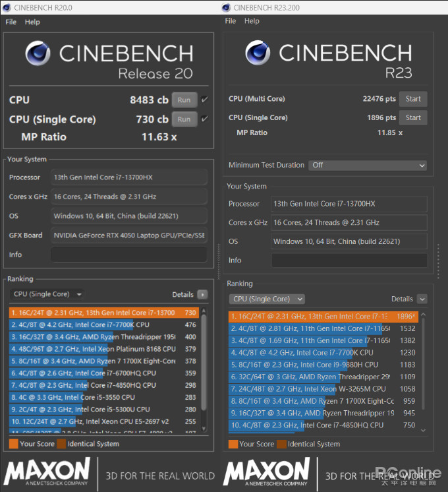
Task: Click the orange Your Score swatch in R23
Action: [233, 445]
